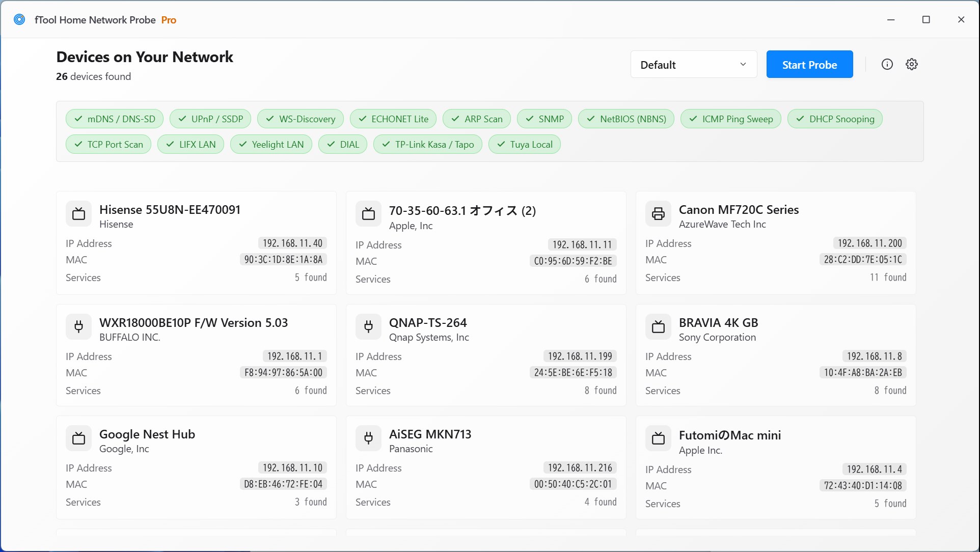
Task: Click the printer icon for Canon MF720C Series
Action: coord(658,214)
